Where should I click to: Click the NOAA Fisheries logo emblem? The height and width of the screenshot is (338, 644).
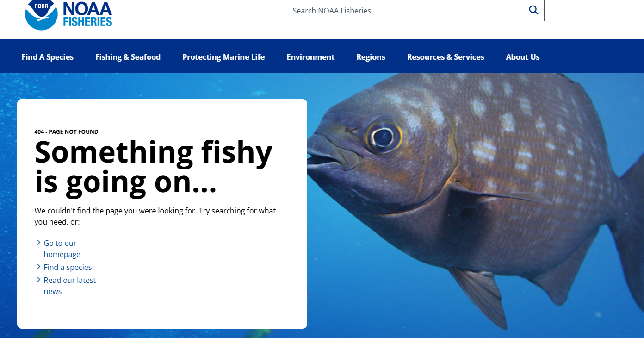point(41,15)
